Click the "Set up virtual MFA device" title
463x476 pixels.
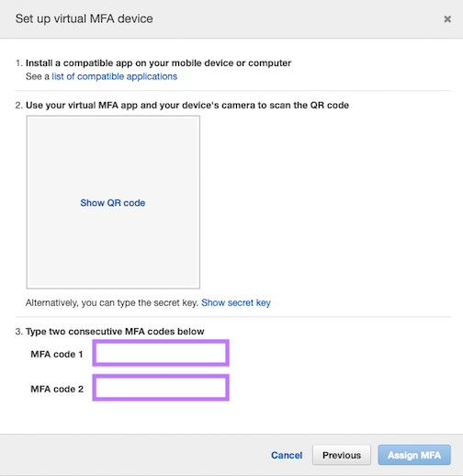85,18
